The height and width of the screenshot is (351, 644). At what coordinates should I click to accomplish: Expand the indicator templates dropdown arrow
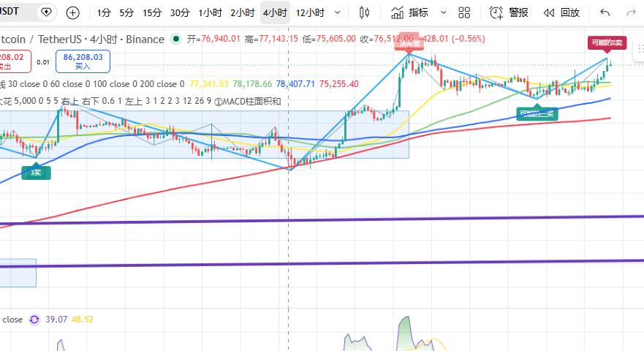(443, 13)
